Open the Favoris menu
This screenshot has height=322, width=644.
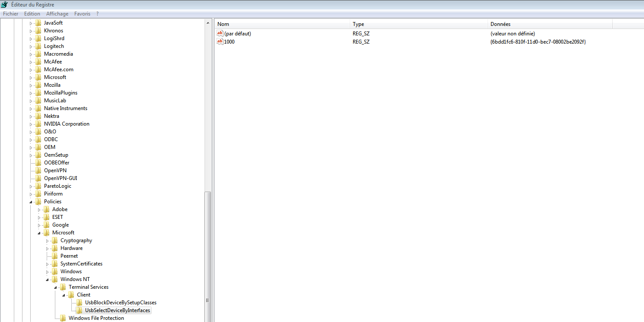[82, 13]
